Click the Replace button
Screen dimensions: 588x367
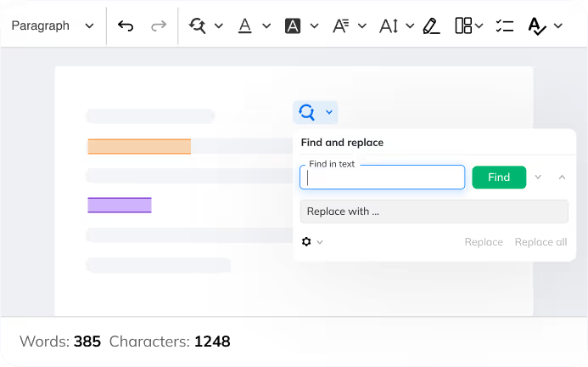pos(484,242)
